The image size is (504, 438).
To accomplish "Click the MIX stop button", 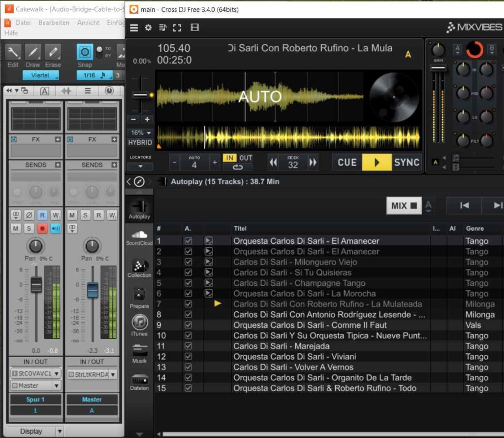I will (404, 205).
